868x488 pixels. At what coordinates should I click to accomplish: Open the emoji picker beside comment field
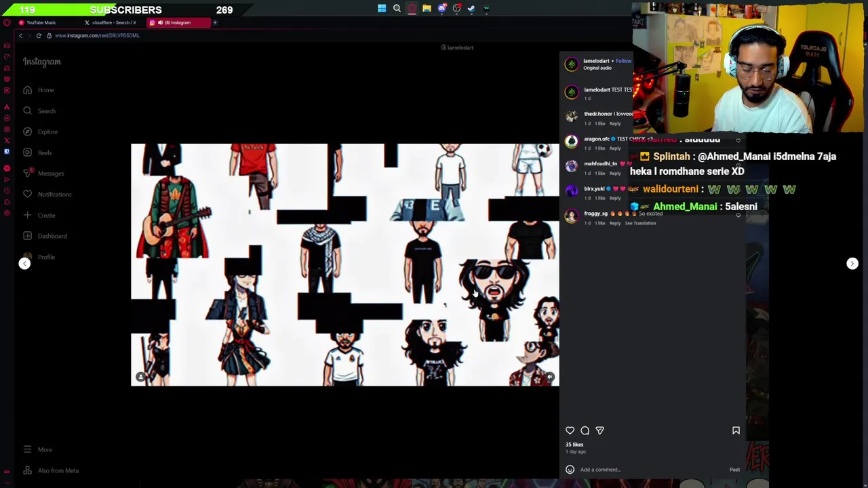tap(570, 470)
